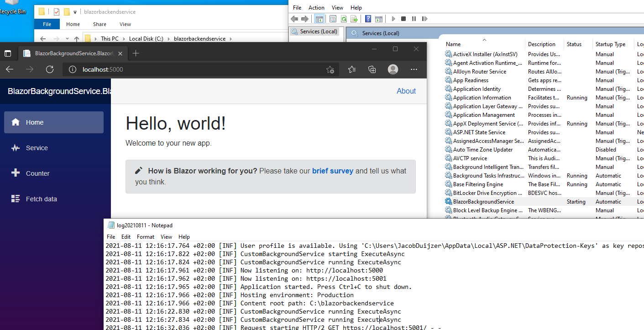Screen dimensions: 644x330
Task: Open browser Settings and more ellipsis
Action: pos(414,69)
